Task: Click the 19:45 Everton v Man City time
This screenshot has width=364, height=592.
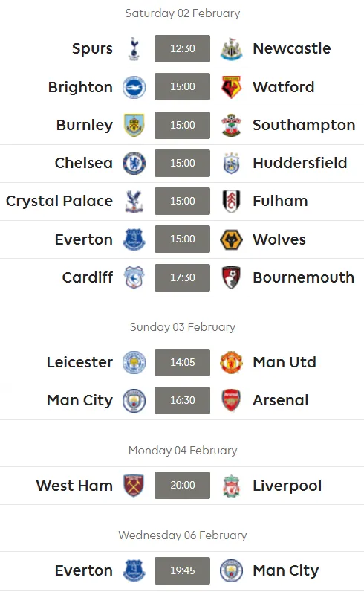Action: click(182, 570)
